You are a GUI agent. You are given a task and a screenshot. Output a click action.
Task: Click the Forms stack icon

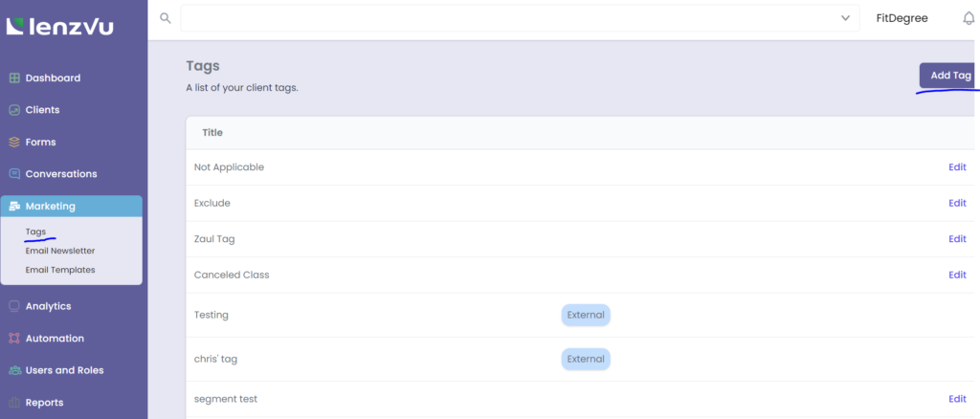coord(14,143)
